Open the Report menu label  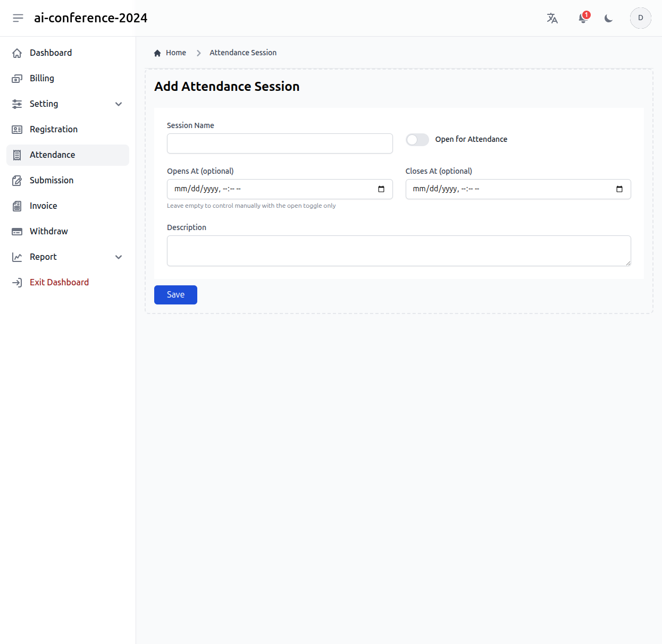(x=43, y=257)
